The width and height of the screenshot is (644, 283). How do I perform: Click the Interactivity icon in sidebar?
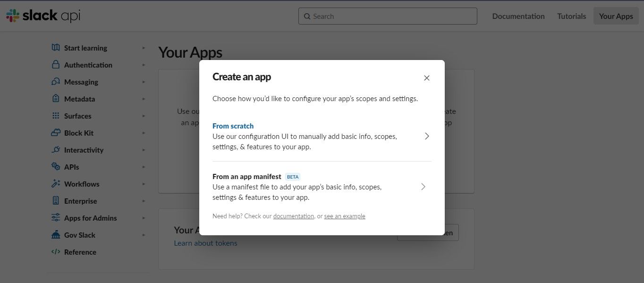click(x=55, y=150)
